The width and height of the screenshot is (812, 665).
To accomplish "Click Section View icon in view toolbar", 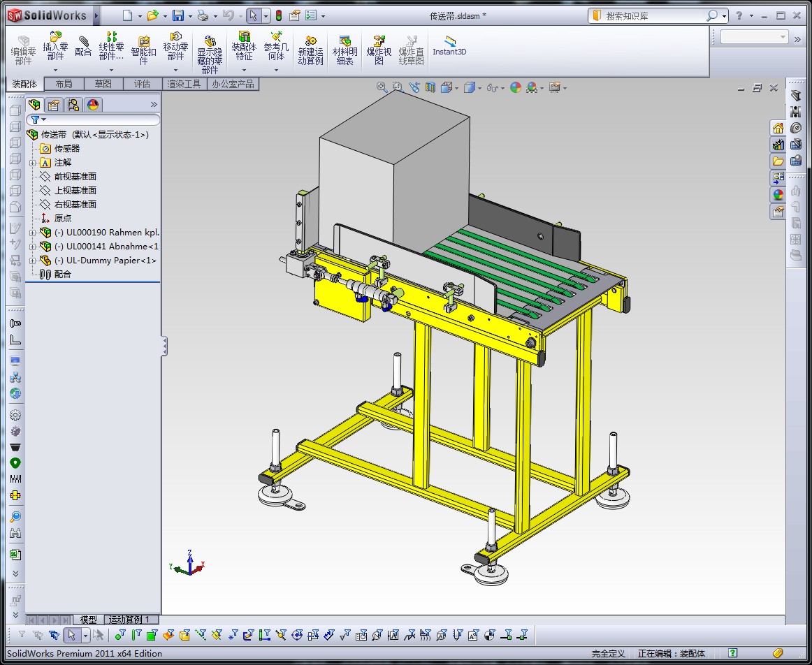I will tap(430, 87).
